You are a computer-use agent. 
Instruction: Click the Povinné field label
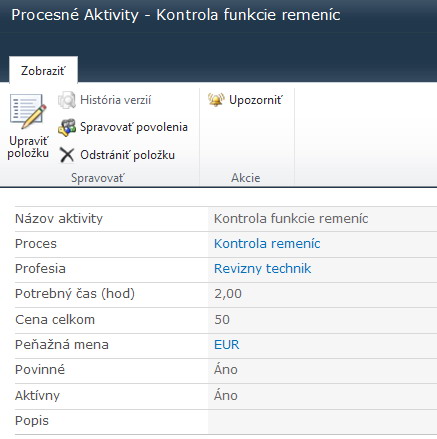pos(40,370)
